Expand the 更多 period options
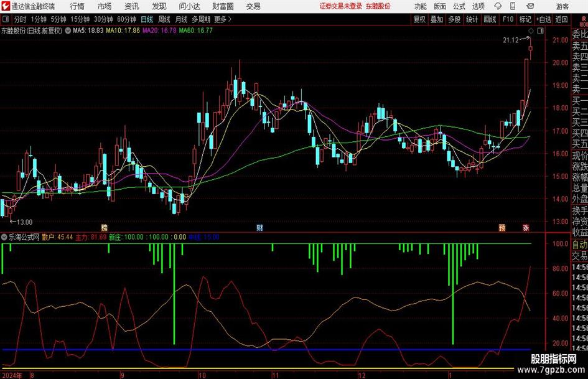Image resolution: width=588 pixels, height=379 pixels. coord(223,19)
